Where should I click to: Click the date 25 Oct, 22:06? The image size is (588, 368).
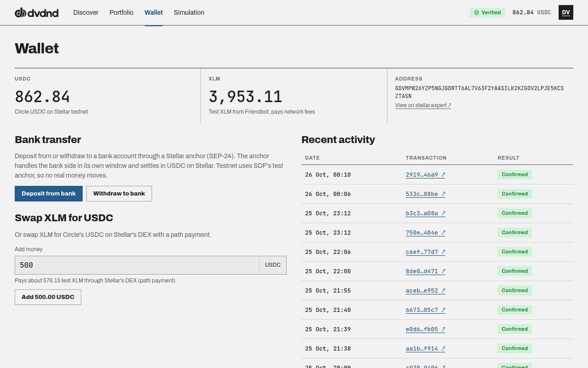click(x=328, y=252)
